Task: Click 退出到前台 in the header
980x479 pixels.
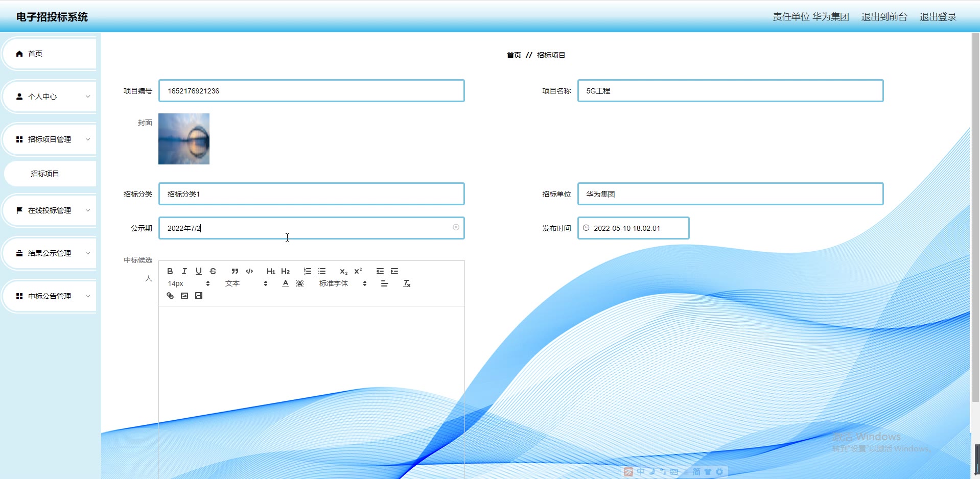Action: 884,17
